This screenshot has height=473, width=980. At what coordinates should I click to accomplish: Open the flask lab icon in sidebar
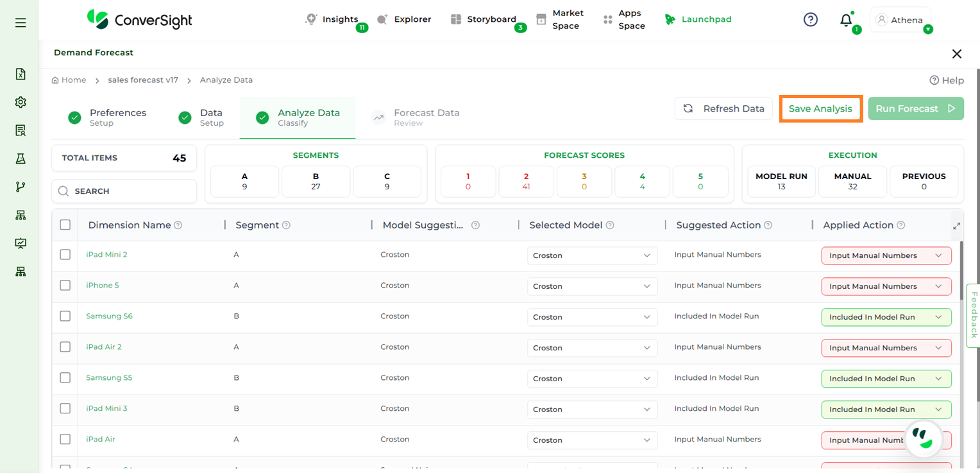(x=21, y=159)
